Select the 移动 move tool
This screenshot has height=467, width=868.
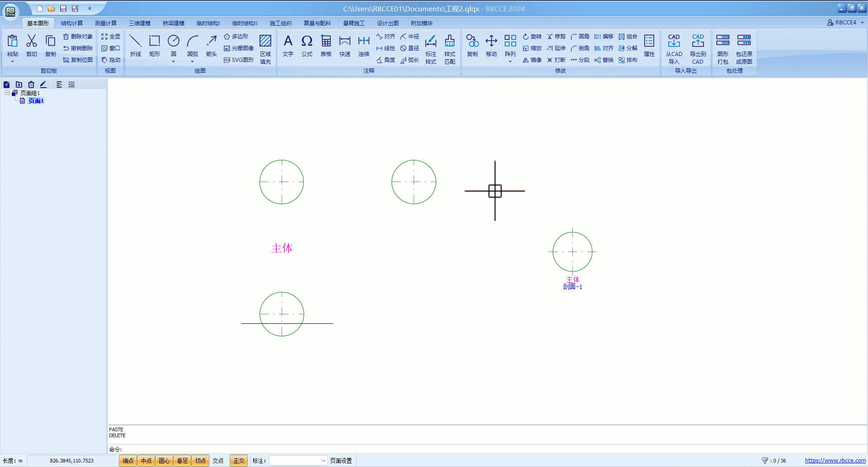click(x=491, y=46)
